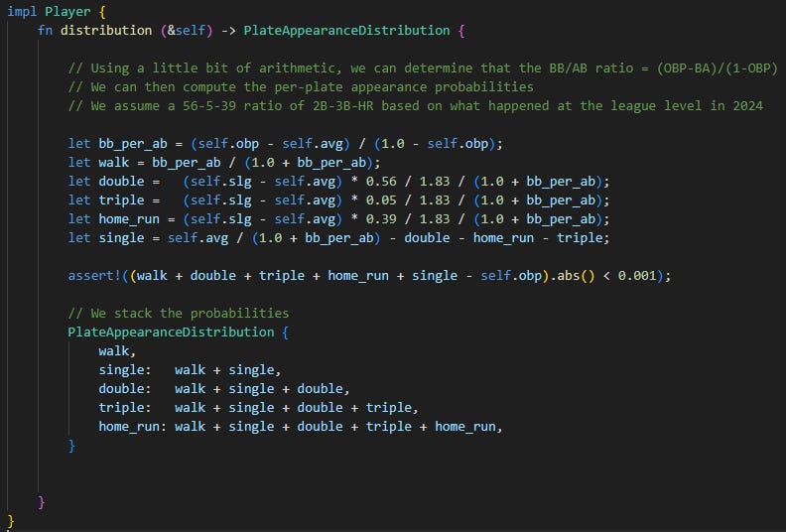This screenshot has height=532, width=786.
Task: Click the 'home_run:' field label in the struct literal
Action: 132,427
